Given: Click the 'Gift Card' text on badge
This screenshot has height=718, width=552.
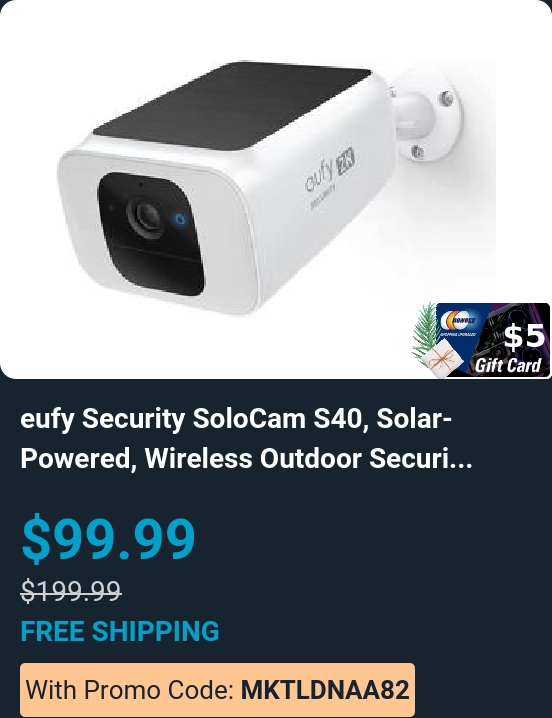Looking at the screenshot, I should pos(508,365).
